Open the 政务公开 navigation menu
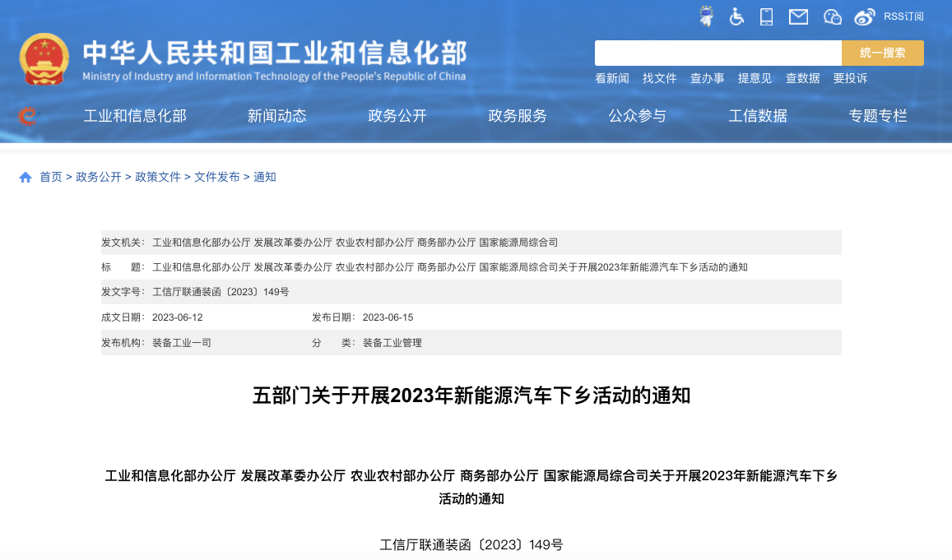Viewport: 952px width, 560px height. pyautogui.click(x=397, y=116)
